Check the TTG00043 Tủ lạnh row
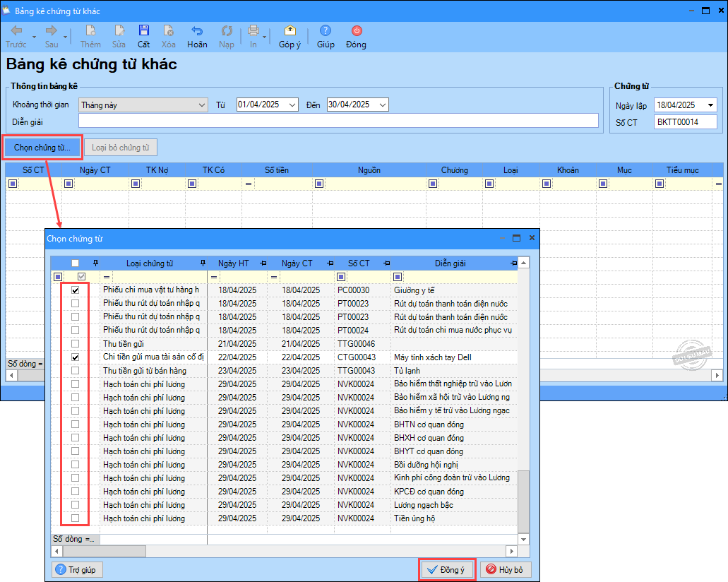The width and height of the screenshot is (728, 582). 76,371
